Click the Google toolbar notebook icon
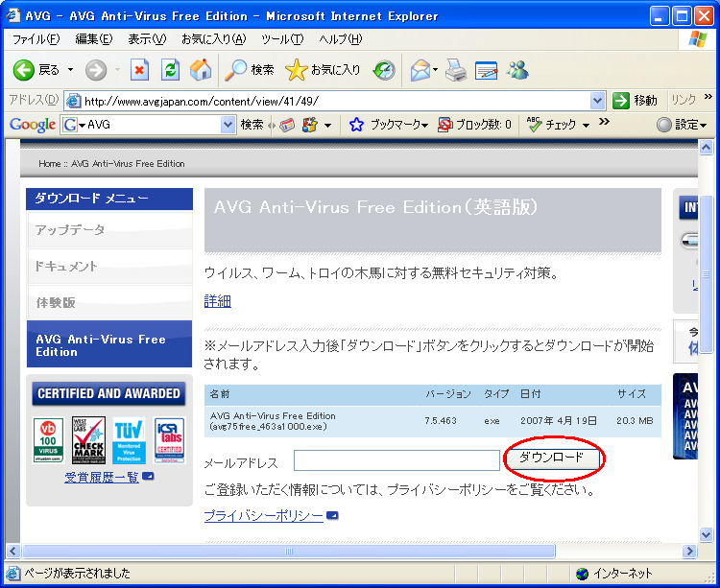 tap(310, 125)
